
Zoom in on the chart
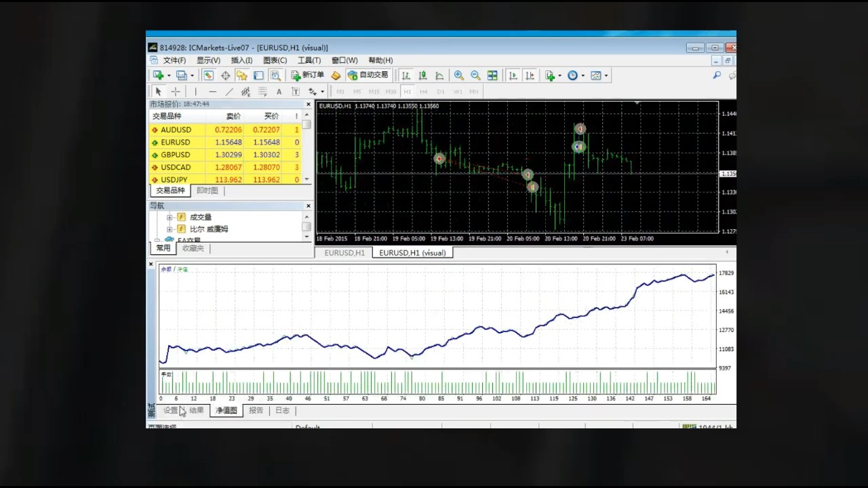click(x=459, y=75)
